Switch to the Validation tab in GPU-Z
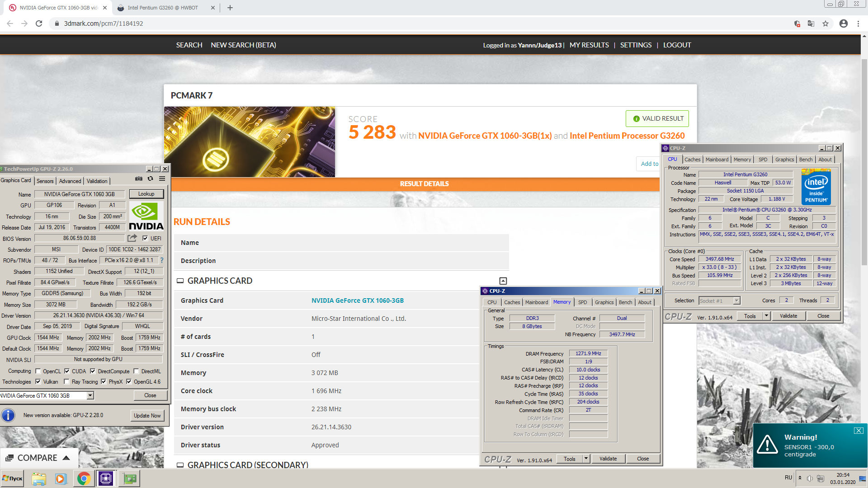Image resolution: width=868 pixels, height=488 pixels. click(97, 181)
